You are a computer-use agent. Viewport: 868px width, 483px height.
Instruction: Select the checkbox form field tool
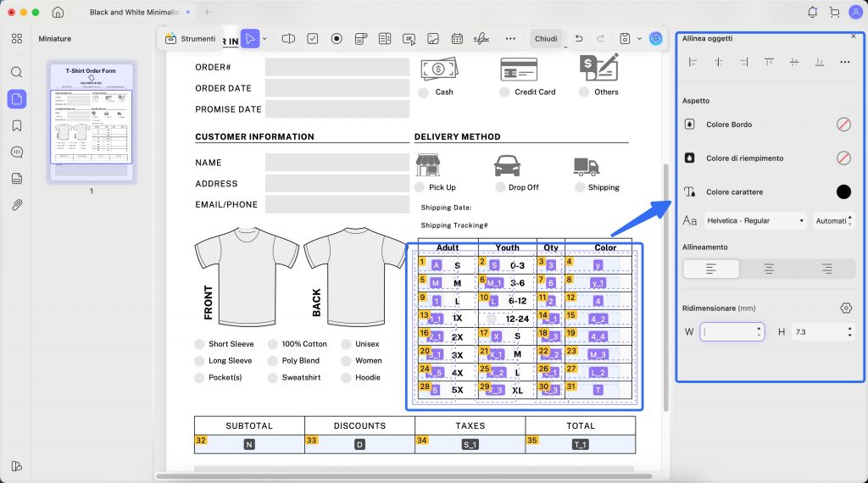(313, 39)
